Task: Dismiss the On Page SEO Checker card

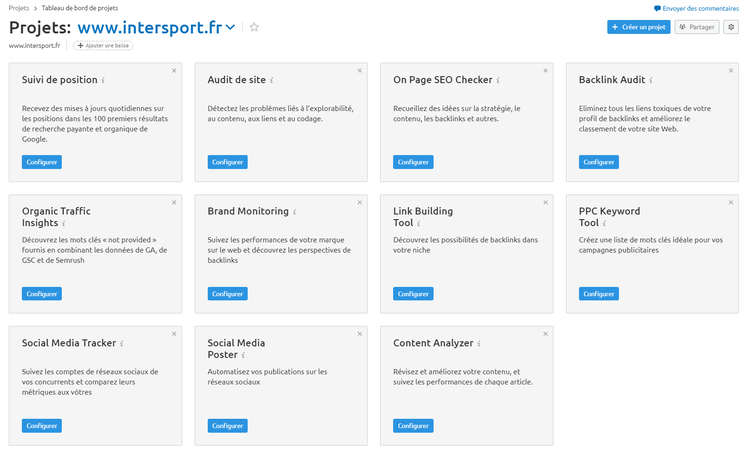Action: [545, 71]
